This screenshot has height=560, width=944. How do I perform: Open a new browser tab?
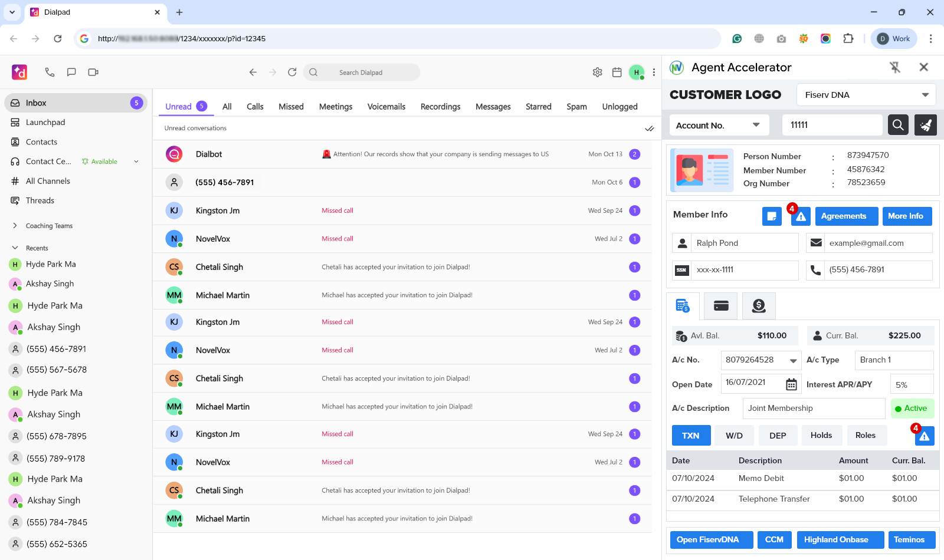pos(179,12)
